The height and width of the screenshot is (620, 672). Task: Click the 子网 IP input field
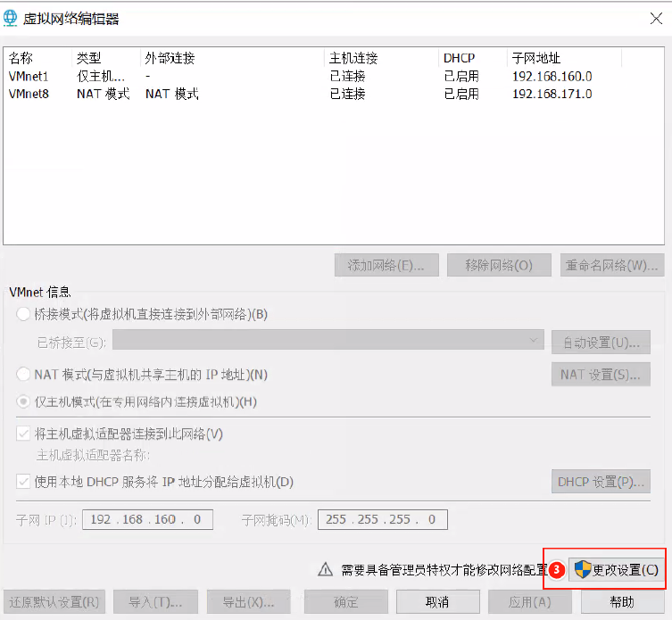[147, 519]
